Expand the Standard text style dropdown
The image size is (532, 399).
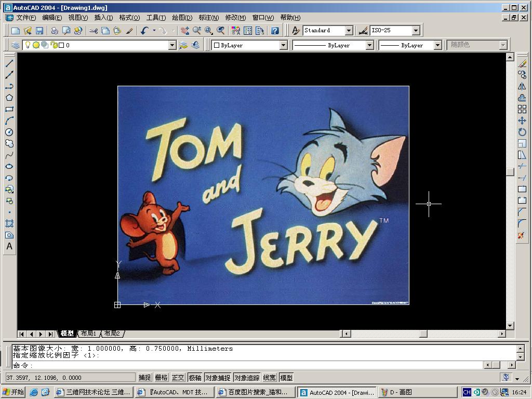pyautogui.click(x=349, y=31)
